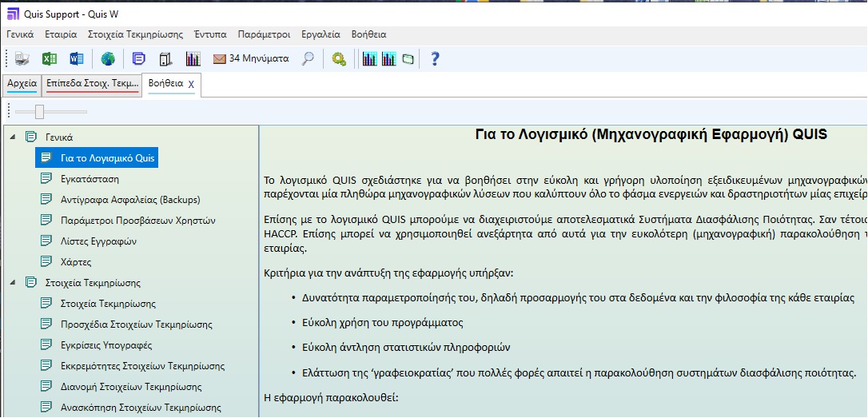Open help with the blue question mark
868x418 pixels.
pyautogui.click(x=435, y=58)
